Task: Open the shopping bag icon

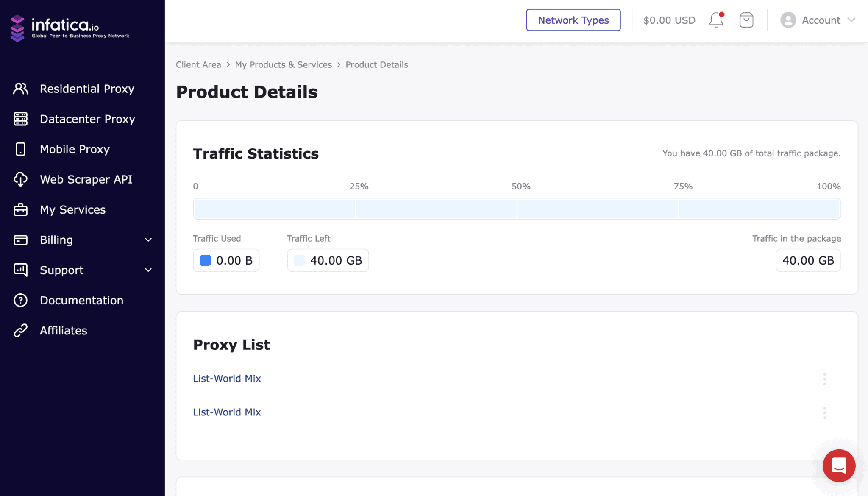Action: coord(746,20)
